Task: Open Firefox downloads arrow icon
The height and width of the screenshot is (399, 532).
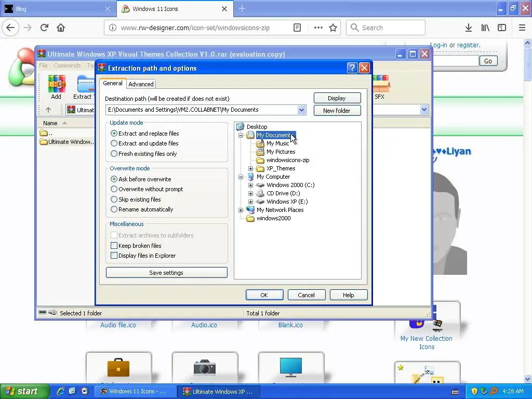Action: coord(469,28)
